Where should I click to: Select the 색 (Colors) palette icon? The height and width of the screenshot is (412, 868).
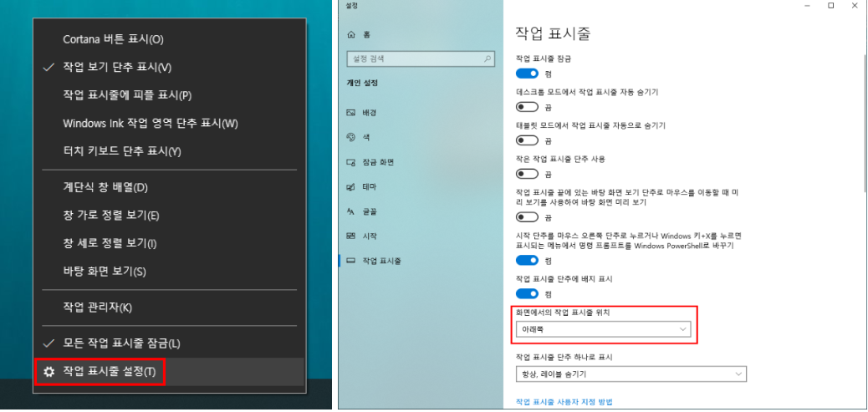coord(350,136)
